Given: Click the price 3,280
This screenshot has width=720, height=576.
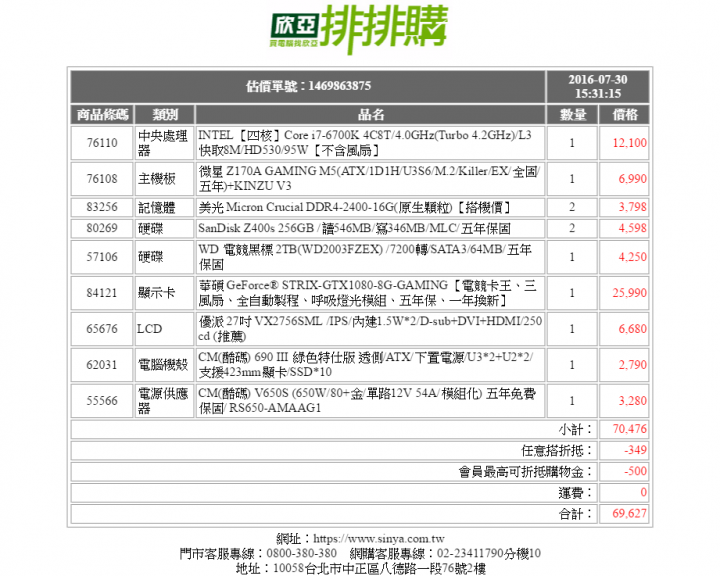Looking at the screenshot, I should [632, 400].
